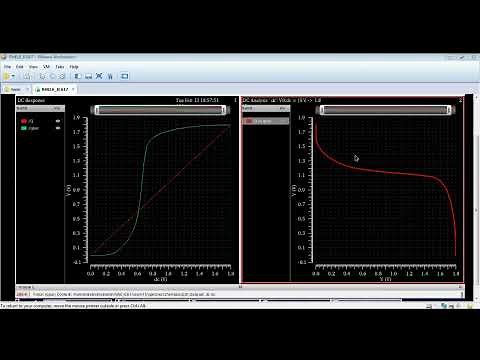Viewport: 480px width, 360px height.
Task: Click the full screen mode toolbar icon
Action: click(99, 76)
